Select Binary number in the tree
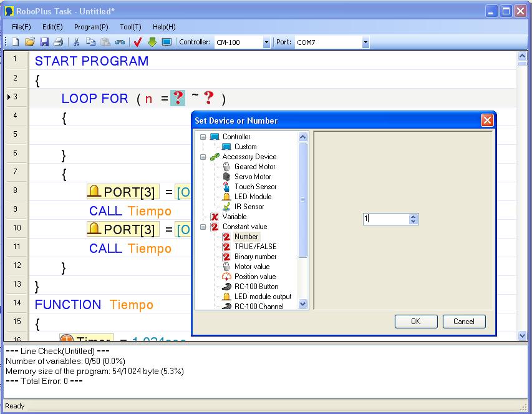The height and width of the screenshot is (414, 532). point(256,257)
